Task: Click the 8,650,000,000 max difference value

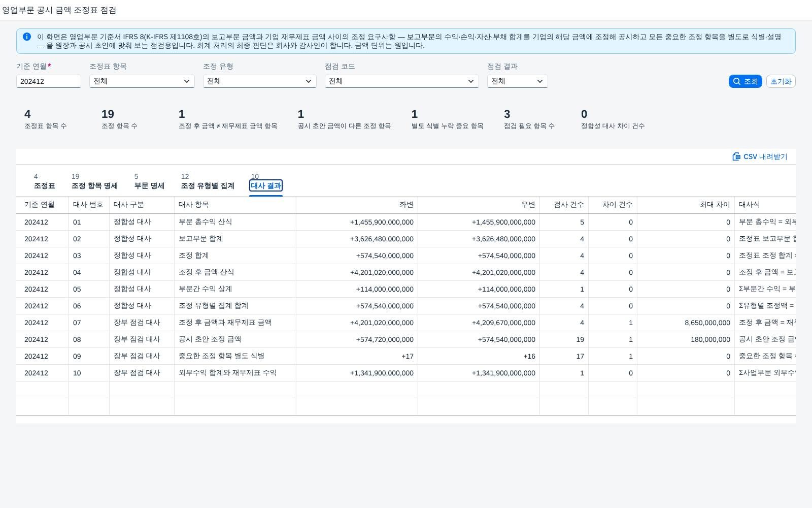Action: (x=707, y=323)
